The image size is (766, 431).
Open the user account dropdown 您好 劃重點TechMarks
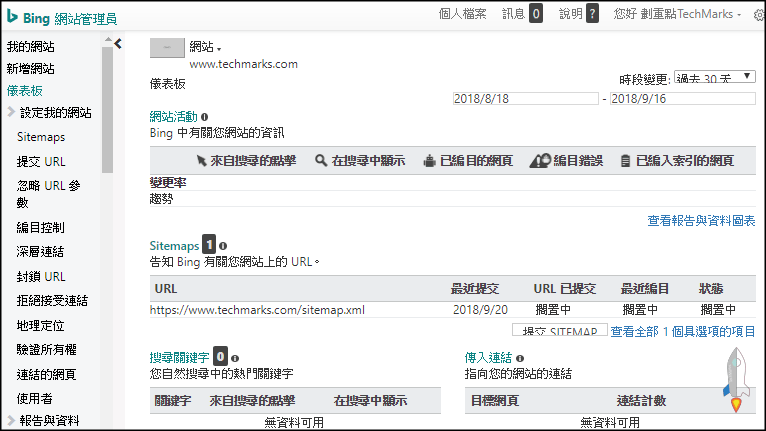click(677, 14)
